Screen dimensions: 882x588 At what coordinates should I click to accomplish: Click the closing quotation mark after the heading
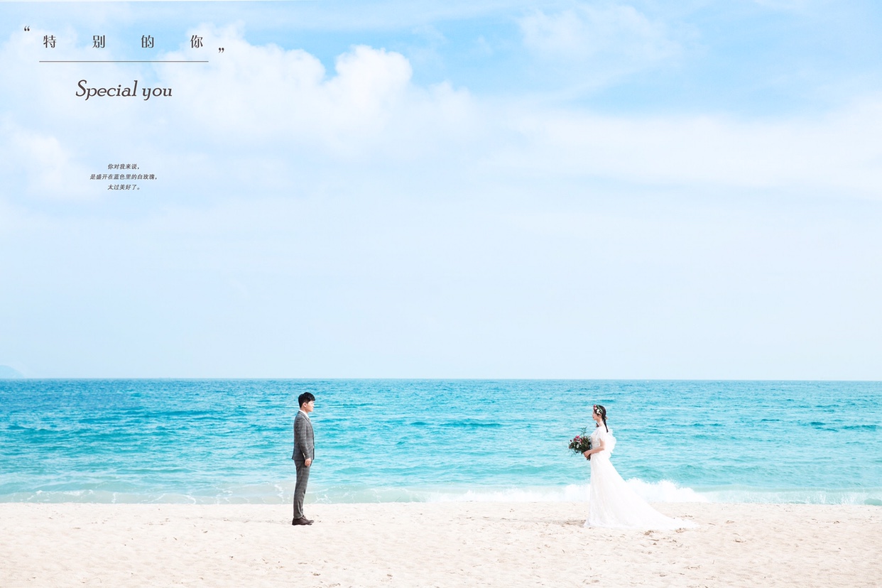tap(221, 50)
